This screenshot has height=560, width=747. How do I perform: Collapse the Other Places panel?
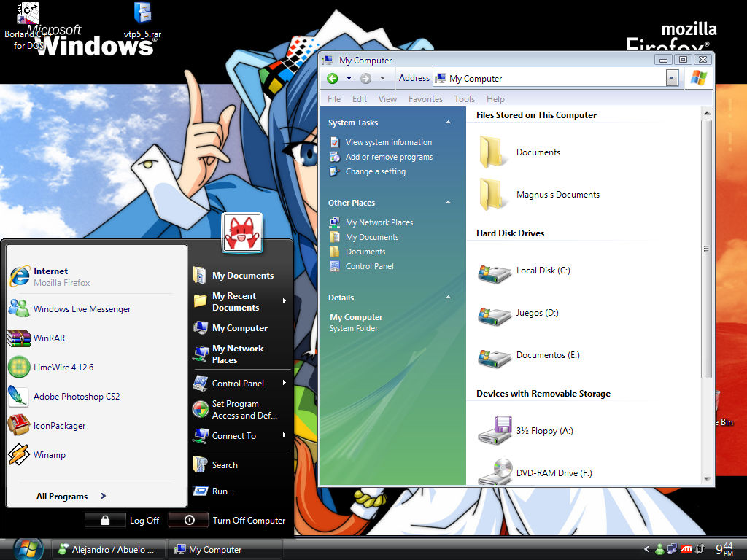pos(448,202)
